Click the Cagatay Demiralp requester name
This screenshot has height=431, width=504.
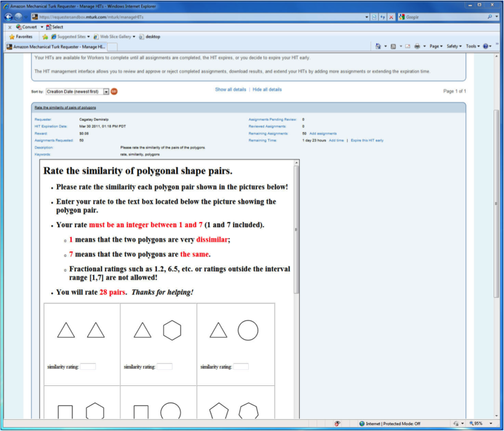94,120
